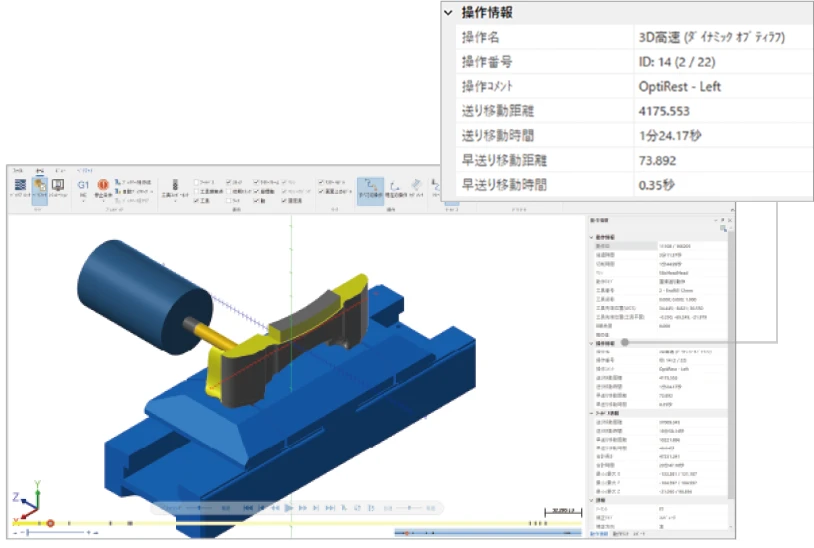Toggle the 画面上のテキスト checkbox
Viewport: 814px width, 548px height.
coord(318,192)
